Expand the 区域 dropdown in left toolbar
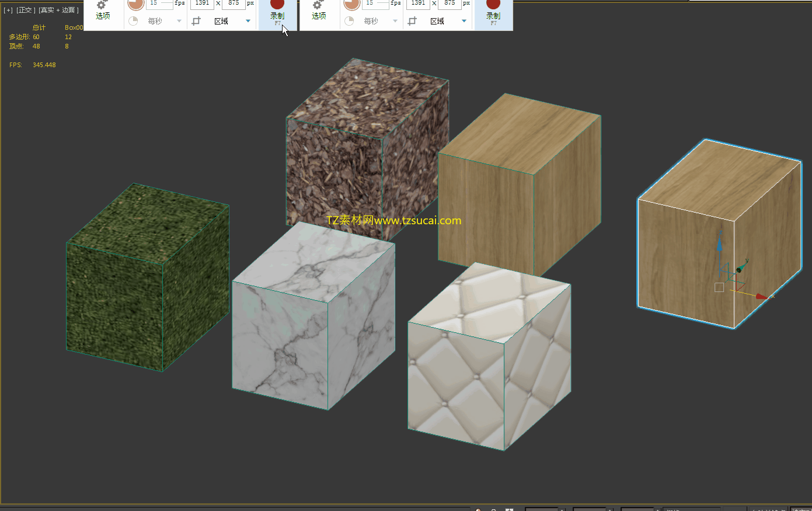Viewport: 812px width, 511px height. click(248, 21)
